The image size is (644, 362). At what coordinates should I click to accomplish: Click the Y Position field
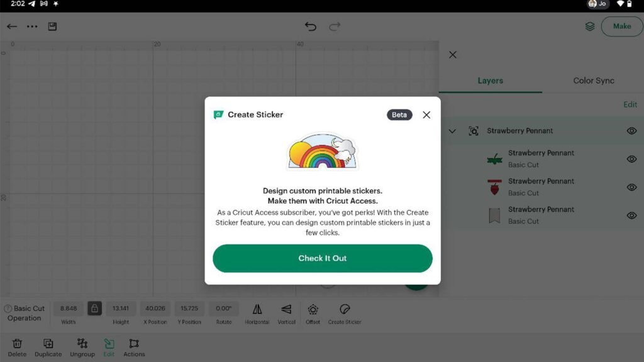coord(189,309)
